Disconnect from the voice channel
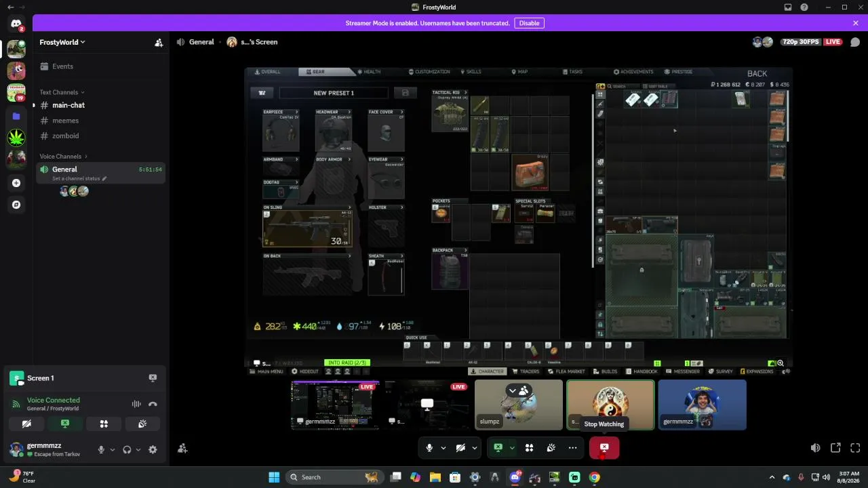Viewport: 868px width, 488px height. (x=153, y=404)
